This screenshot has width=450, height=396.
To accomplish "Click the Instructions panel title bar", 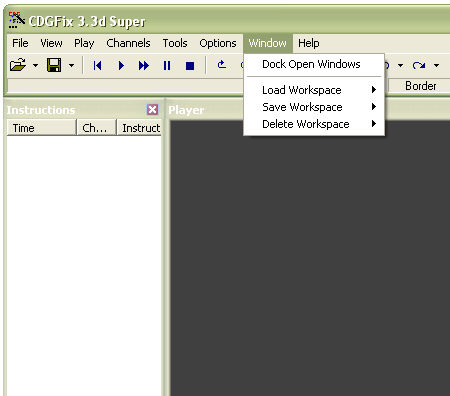I will [84, 110].
